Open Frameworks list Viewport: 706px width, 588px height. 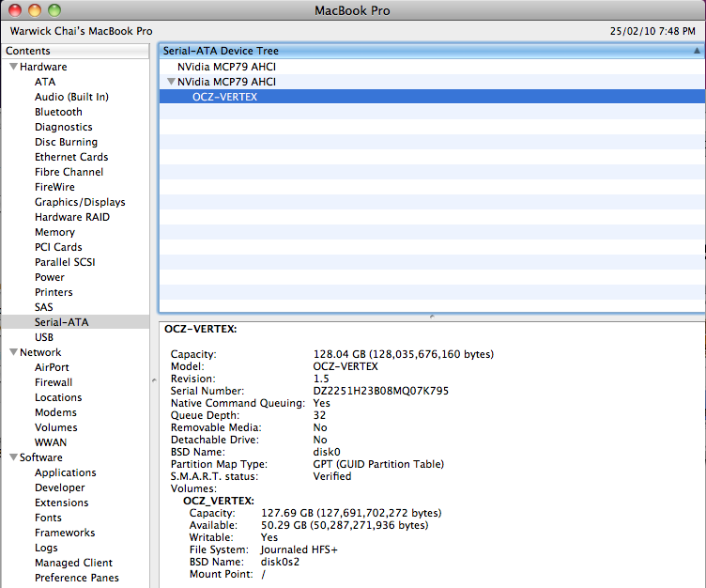pyautogui.click(x=65, y=533)
